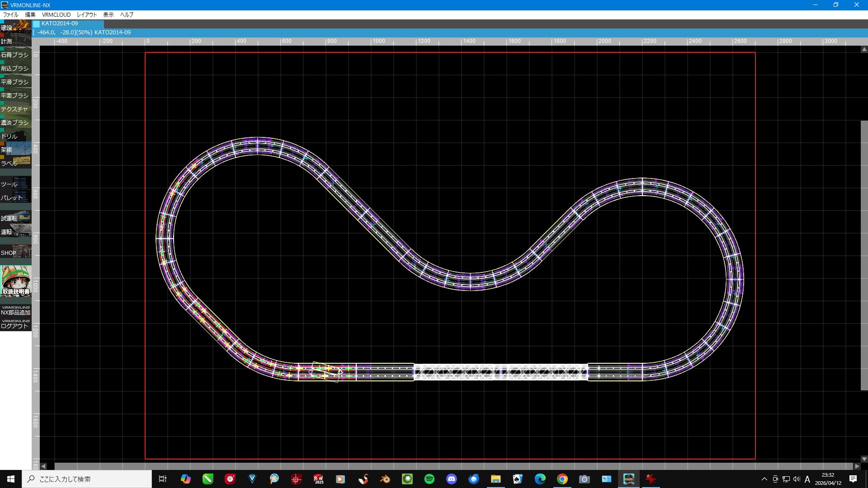The height and width of the screenshot is (488, 868).
Task: Select the 計測 measurement tool
Action: (16, 40)
